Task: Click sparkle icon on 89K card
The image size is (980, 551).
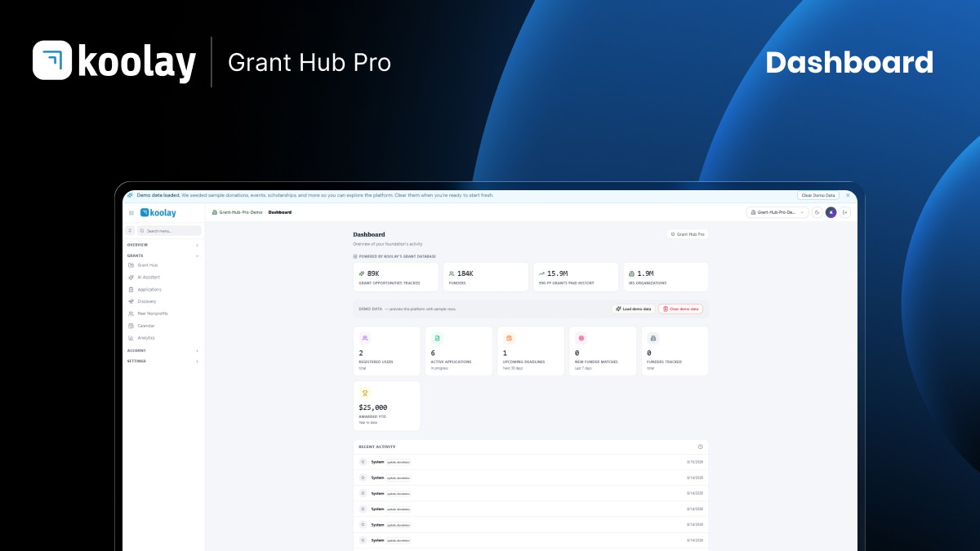Action: tap(362, 273)
